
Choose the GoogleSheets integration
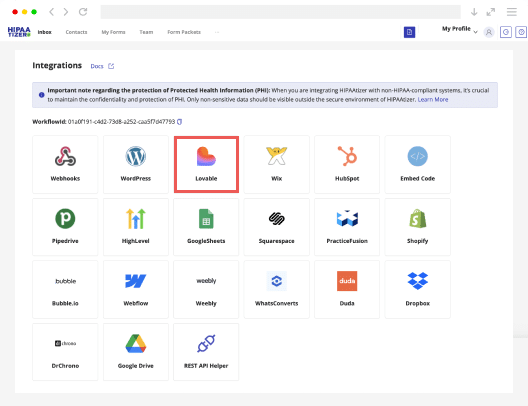(206, 227)
